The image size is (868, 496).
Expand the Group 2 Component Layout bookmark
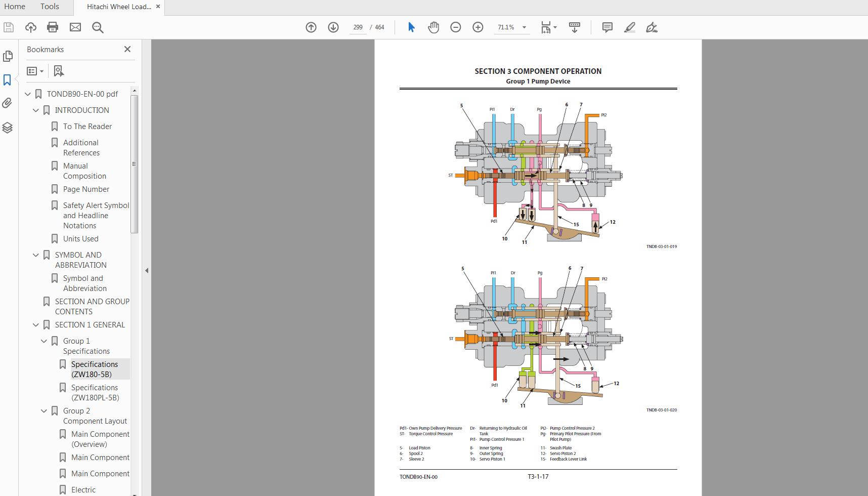click(x=44, y=410)
